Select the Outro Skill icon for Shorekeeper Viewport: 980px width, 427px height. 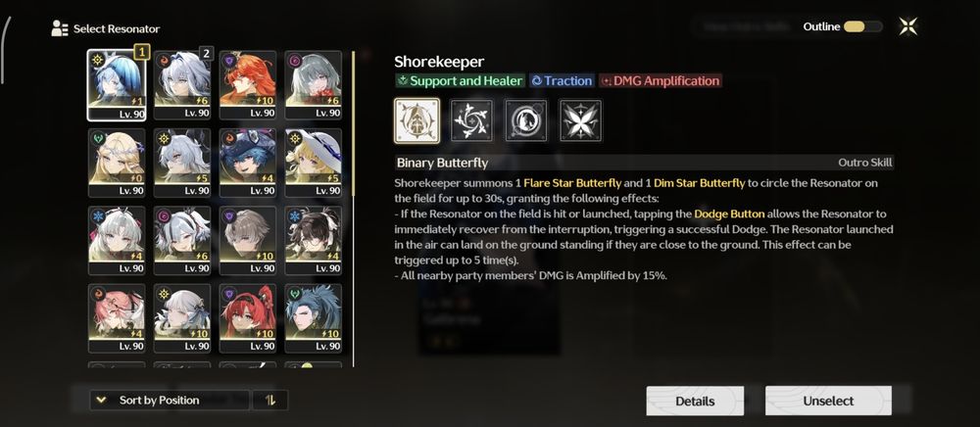pyautogui.click(x=416, y=120)
